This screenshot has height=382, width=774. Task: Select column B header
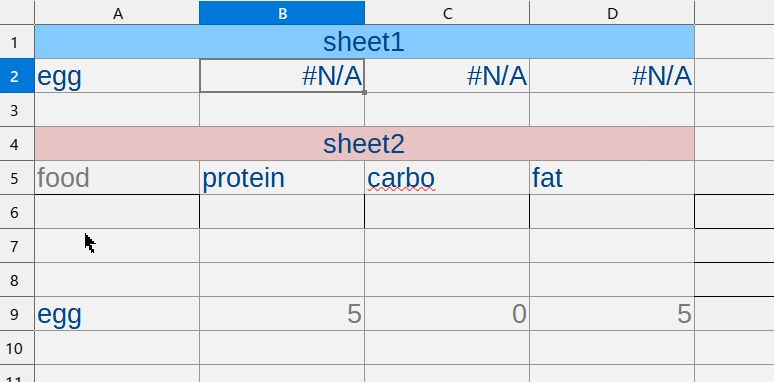pyautogui.click(x=282, y=13)
